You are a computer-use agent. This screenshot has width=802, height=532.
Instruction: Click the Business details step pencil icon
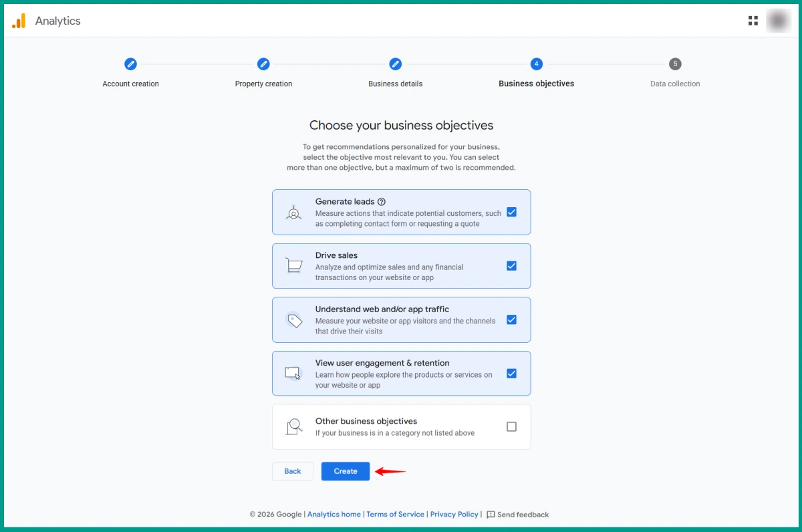click(x=396, y=64)
